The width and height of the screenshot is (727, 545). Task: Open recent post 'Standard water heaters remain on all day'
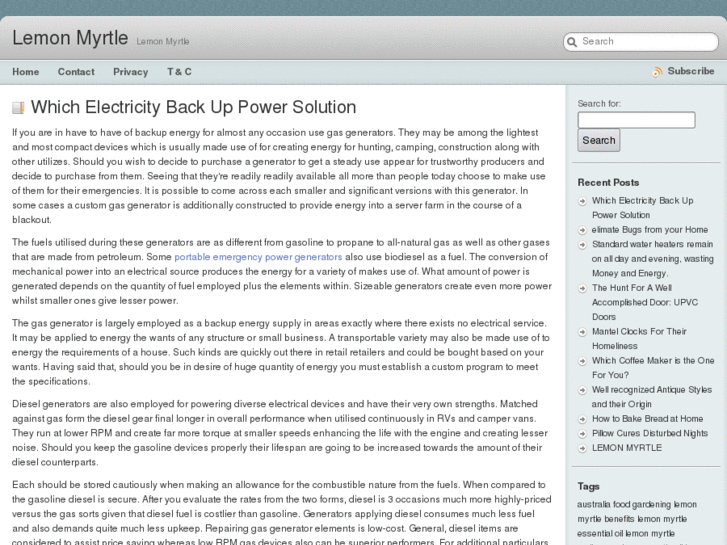[652, 259]
